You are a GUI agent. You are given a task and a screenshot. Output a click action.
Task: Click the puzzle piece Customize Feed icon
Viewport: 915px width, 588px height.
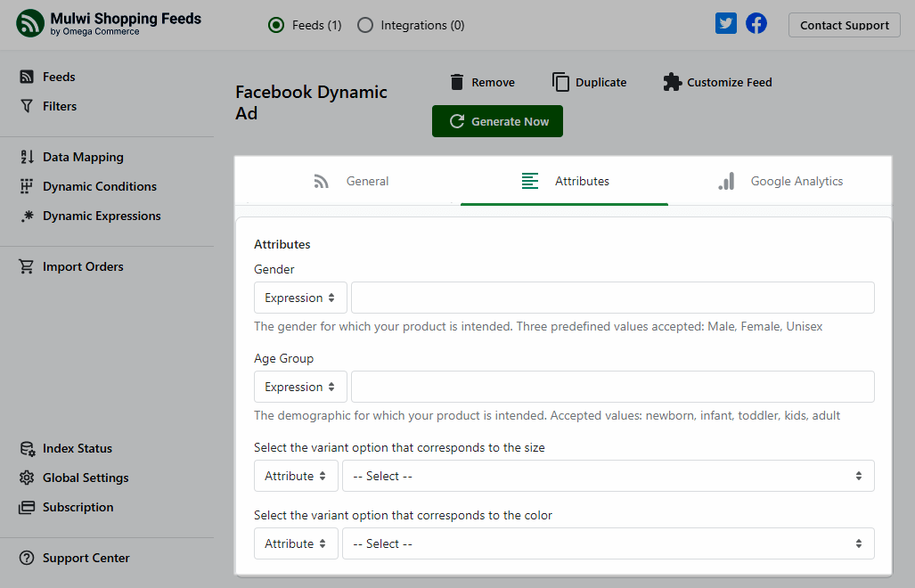pyautogui.click(x=672, y=82)
